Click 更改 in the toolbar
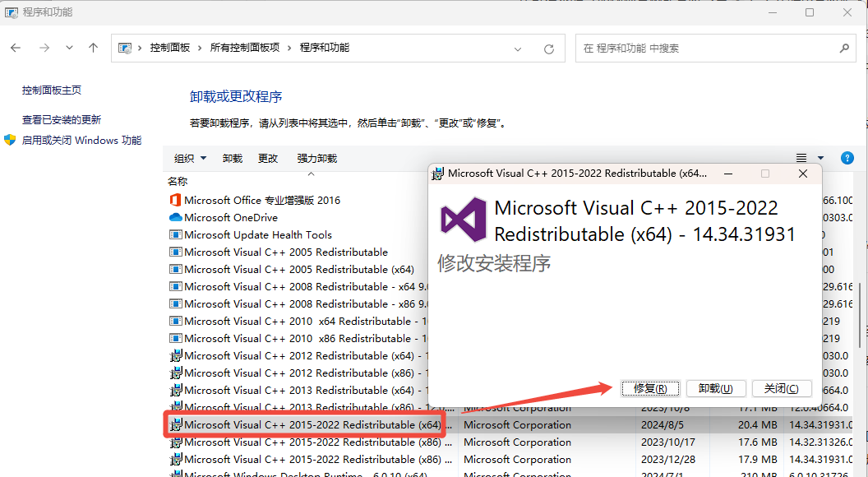868x477 pixels. click(268, 159)
